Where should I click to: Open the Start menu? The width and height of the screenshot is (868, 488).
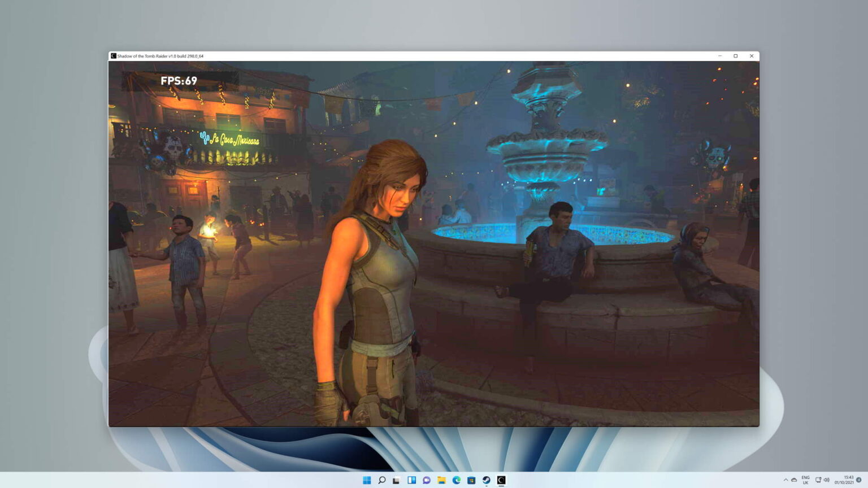[x=367, y=480]
